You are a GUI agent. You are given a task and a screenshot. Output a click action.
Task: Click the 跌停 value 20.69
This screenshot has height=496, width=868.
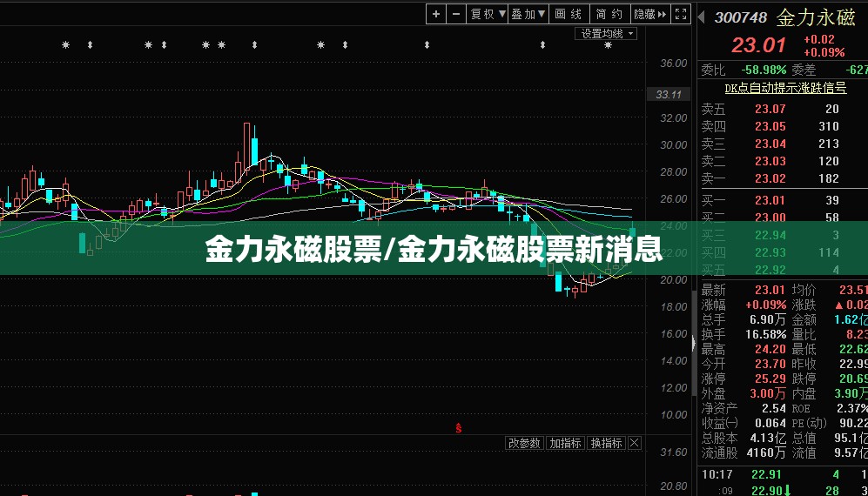click(853, 379)
